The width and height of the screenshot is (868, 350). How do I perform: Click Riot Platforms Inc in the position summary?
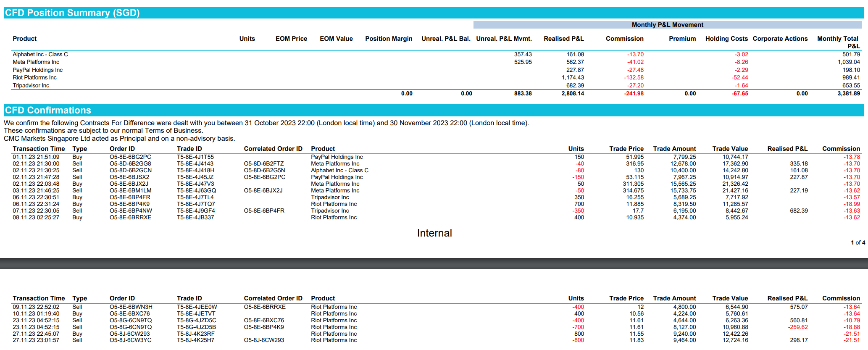34,77
